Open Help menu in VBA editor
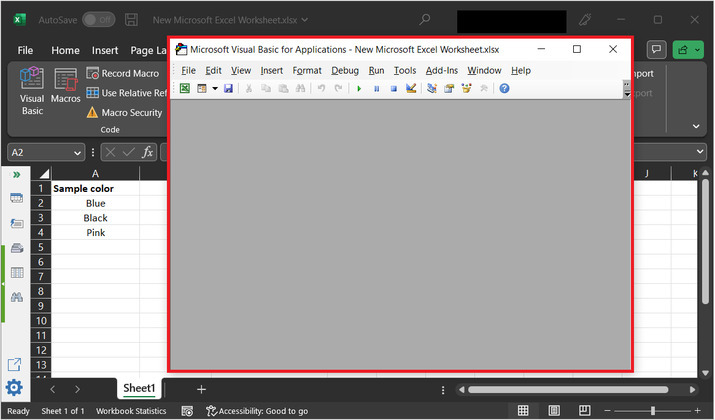Image resolution: width=715 pixels, height=420 pixels. [521, 71]
